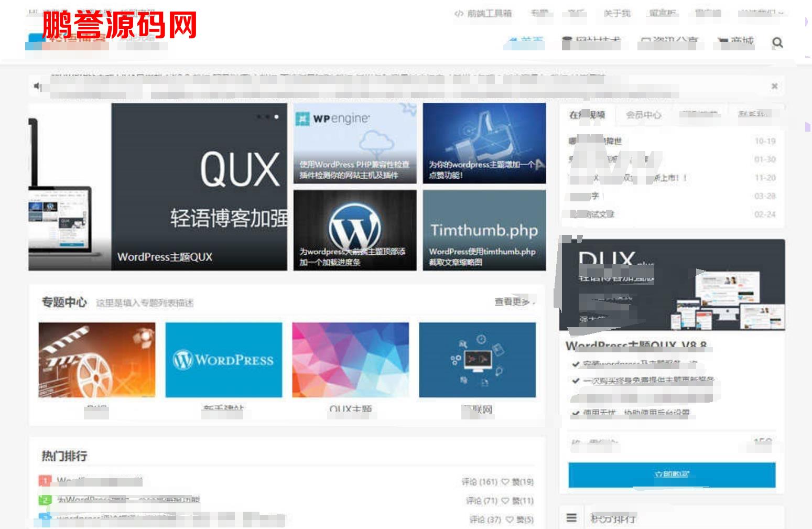Click the 热门排行 section heading
Viewport: 812px width, 529px height.
(x=64, y=456)
